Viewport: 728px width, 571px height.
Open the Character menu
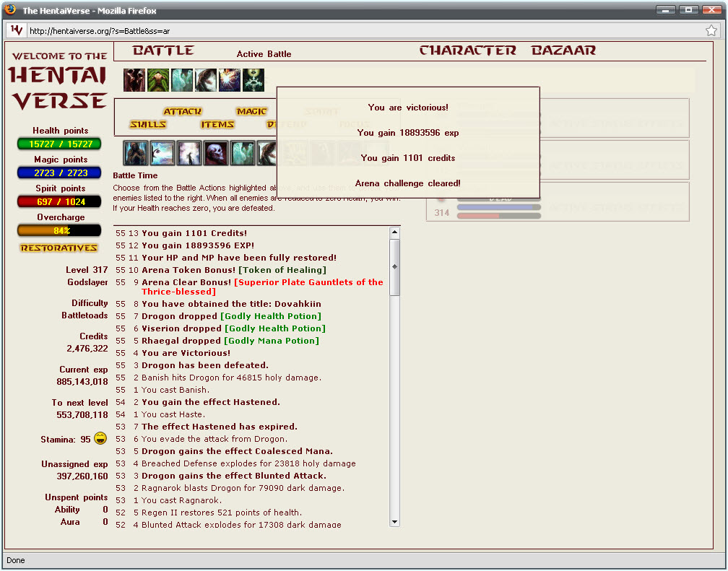[467, 50]
